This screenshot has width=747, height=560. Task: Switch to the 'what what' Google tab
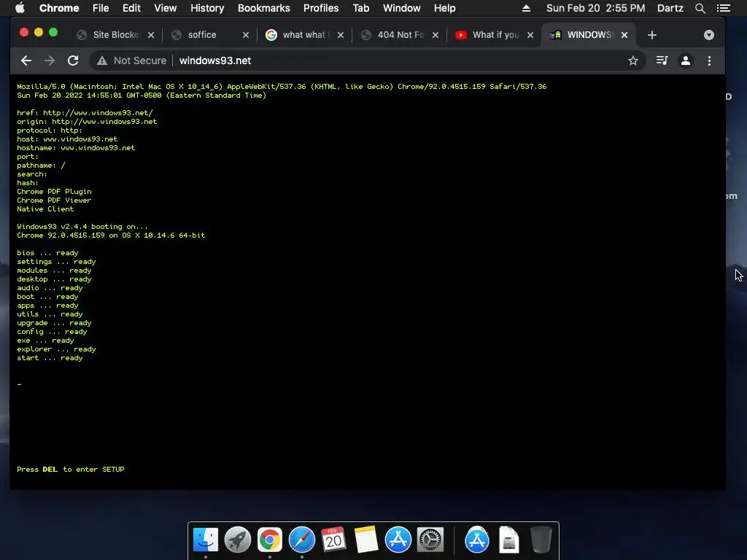[x=304, y=35]
